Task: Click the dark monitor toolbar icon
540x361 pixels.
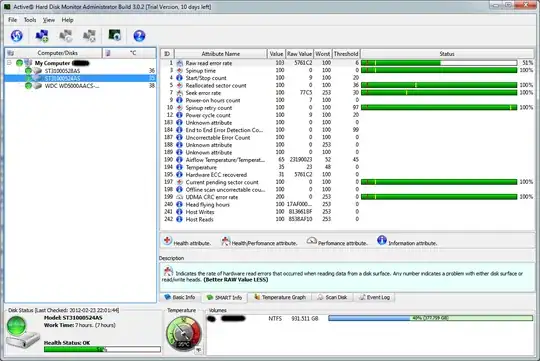Action: click(x=115, y=35)
